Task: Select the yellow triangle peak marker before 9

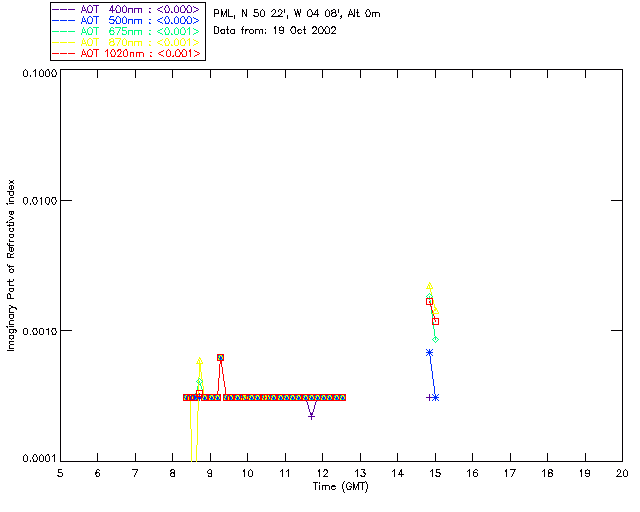Action: point(200,361)
